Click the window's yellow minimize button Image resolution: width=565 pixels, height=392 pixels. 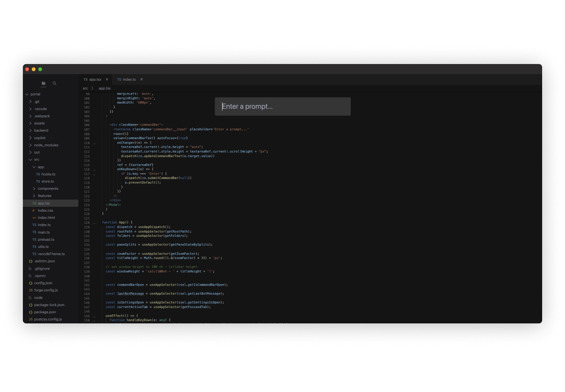[x=34, y=69]
